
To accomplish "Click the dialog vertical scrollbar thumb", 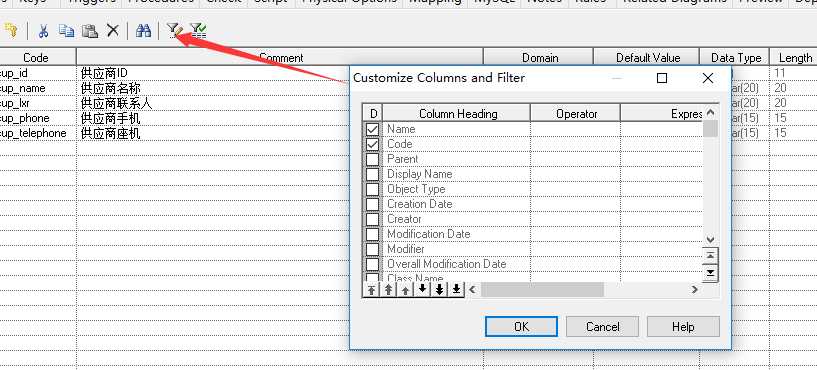I will [710, 129].
